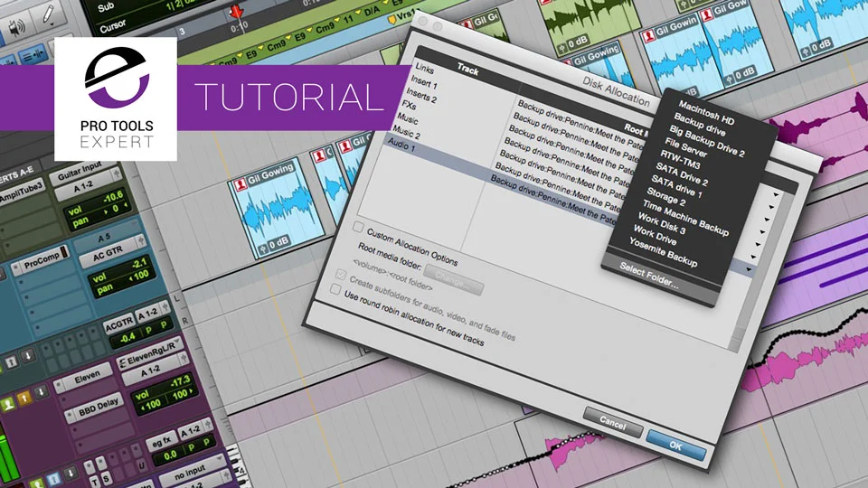Choose Time Machine Backup from drive menu
Viewport: 868px width, 488px height.
pyautogui.click(x=685, y=217)
